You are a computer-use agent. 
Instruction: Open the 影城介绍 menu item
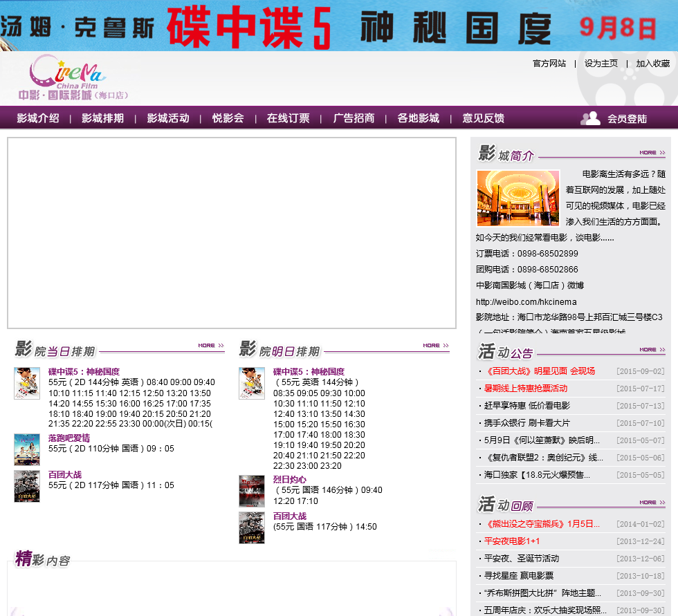click(38, 118)
